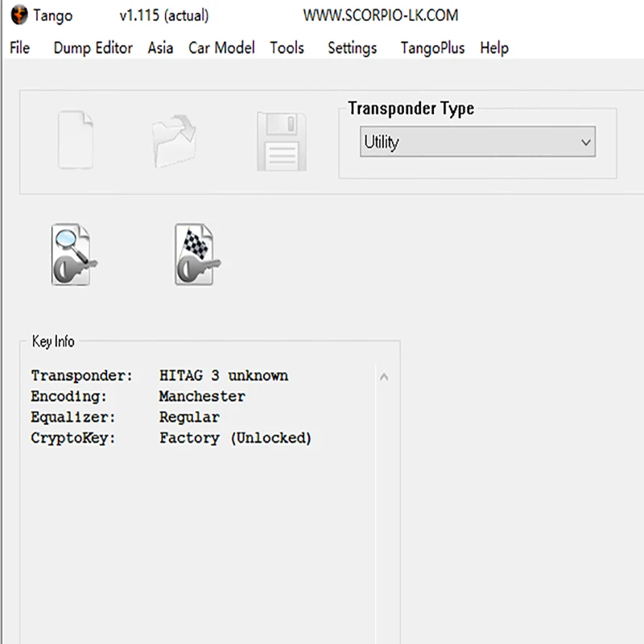Select the 'Regular' equalizer value

pos(189,417)
